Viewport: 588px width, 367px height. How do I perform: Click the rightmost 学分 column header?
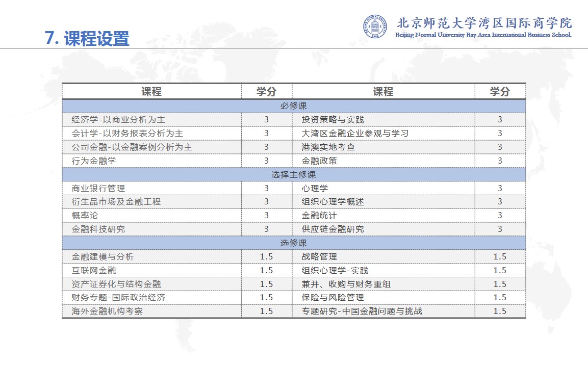tap(500, 92)
